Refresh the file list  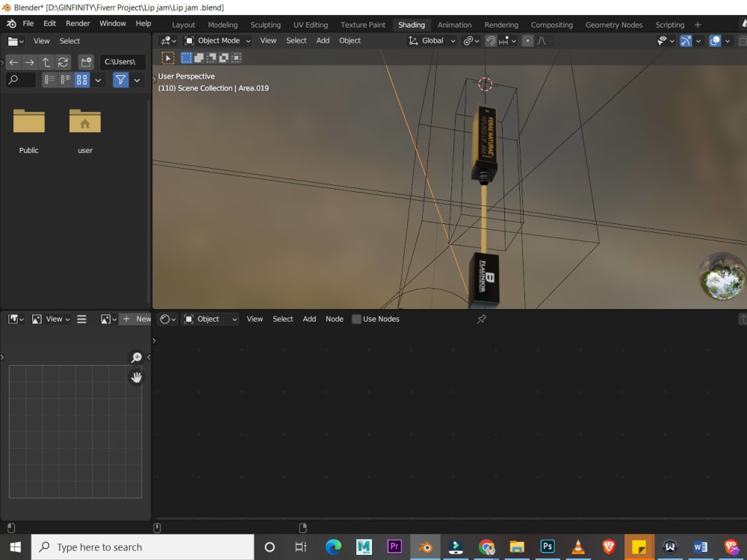tap(63, 62)
